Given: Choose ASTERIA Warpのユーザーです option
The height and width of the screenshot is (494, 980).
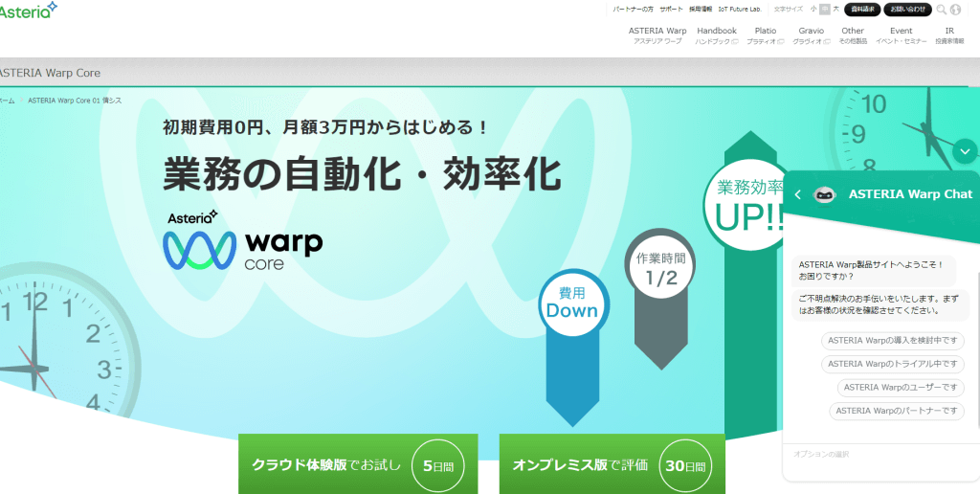Looking at the screenshot, I should pos(901,388).
